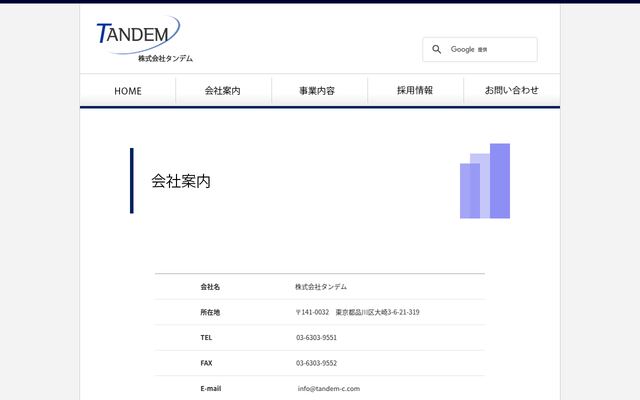Click the search magnifier icon
The image size is (640, 400).
coord(436,49)
